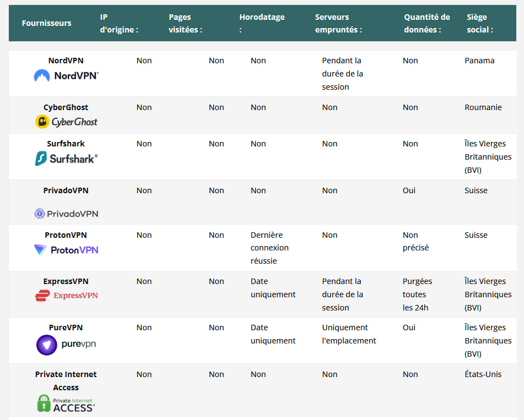Click the IP d'origine column header
This screenshot has height=420, width=524.
[x=119, y=23]
